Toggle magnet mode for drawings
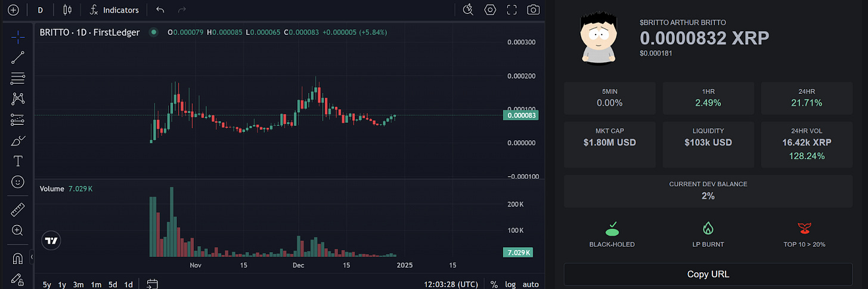Screen dimensions: 868x289 tap(18, 259)
